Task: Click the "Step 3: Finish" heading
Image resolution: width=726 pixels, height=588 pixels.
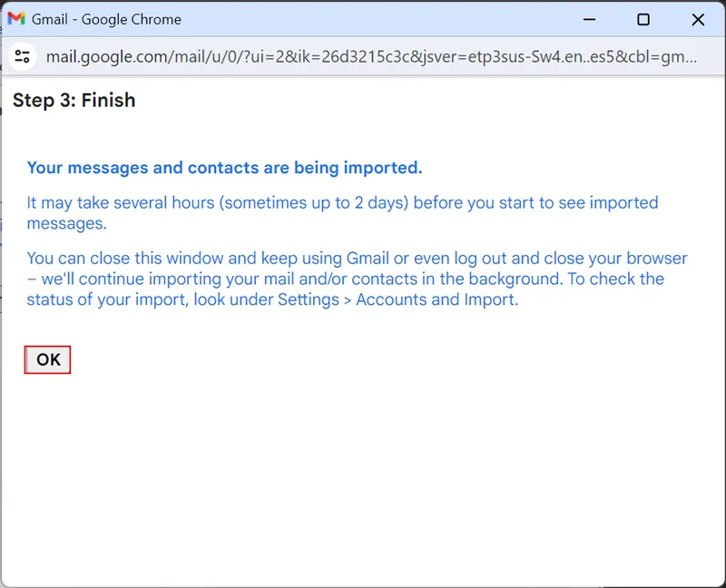Action: (74, 101)
